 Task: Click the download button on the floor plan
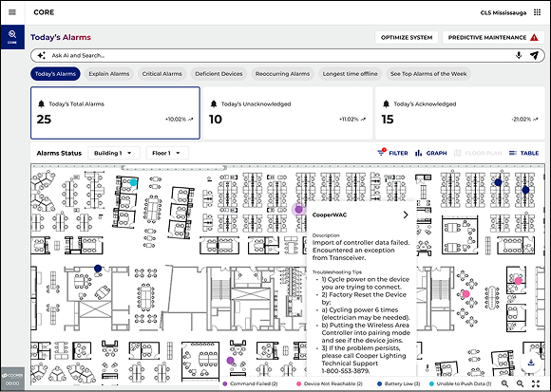[531, 363]
